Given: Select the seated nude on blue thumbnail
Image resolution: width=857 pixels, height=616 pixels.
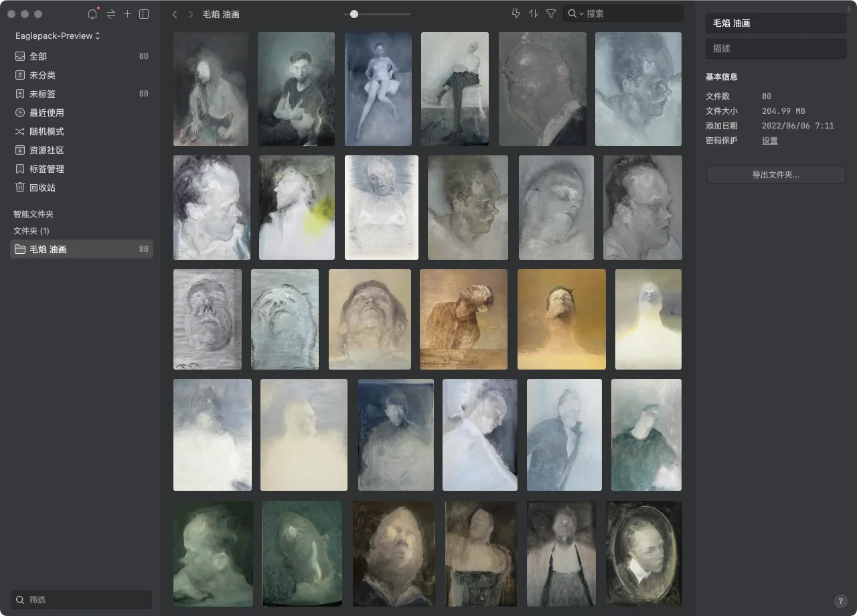Looking at the screenshot, I should click(x=378, y=89).
